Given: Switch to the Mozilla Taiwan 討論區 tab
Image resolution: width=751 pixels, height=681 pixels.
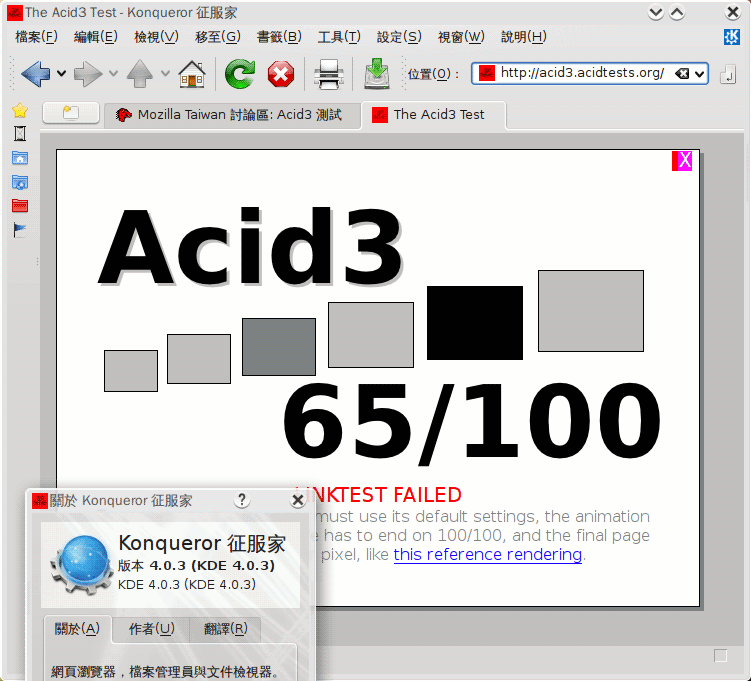Looking at the screenshot, I should click(230, 114).
